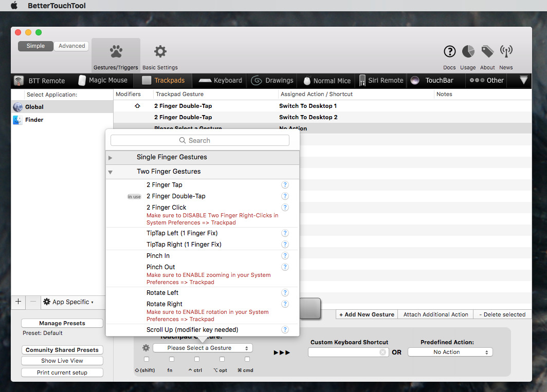The height and width of the screenshot is (392, 547).
Task: Switch to Simple mode
Action: click(35, 46)
